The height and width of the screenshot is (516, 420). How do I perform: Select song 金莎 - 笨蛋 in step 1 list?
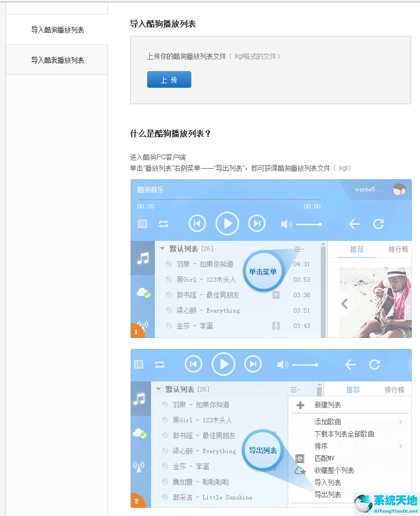pos(195,326)
